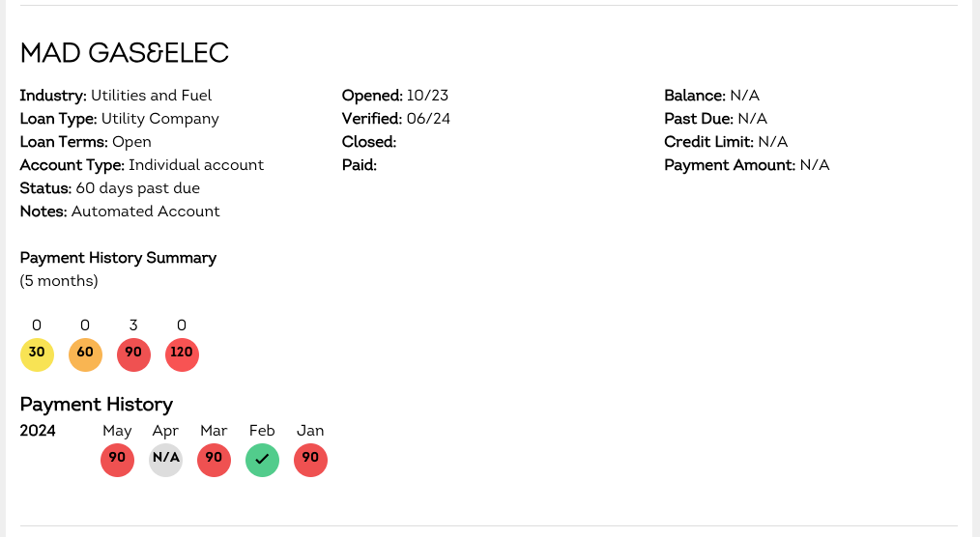Click the Opened 10/23 date field
The width and height of the screenshot is (980, 537).
tap(395, 96)
